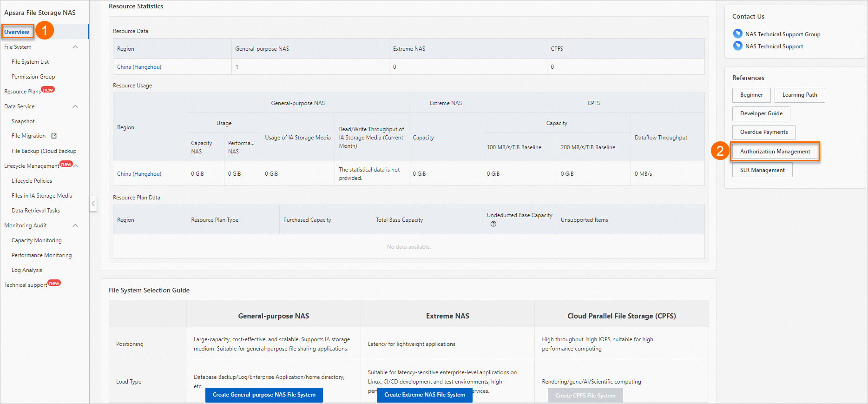This screenshot has height=404, width=868.
Task: Open Files in IA Storage Media
Action: [42, 196]
